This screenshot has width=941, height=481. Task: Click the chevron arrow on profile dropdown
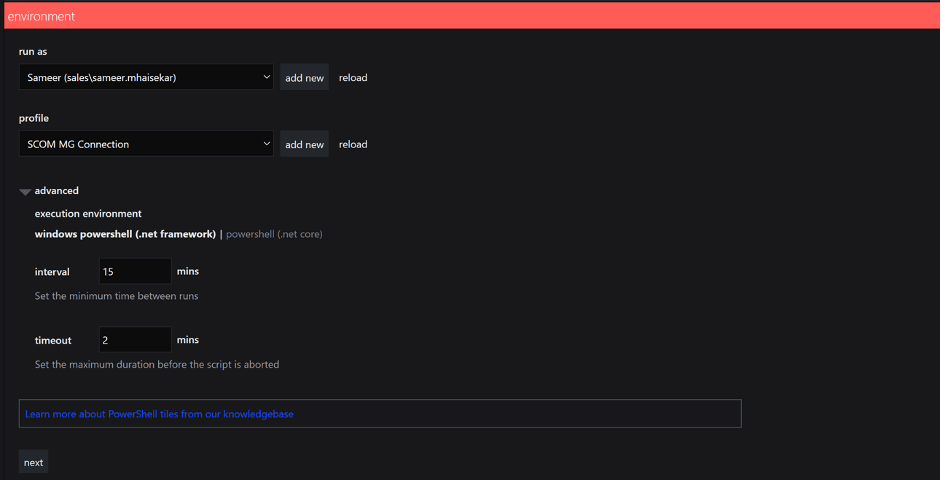tap(266, 144)
